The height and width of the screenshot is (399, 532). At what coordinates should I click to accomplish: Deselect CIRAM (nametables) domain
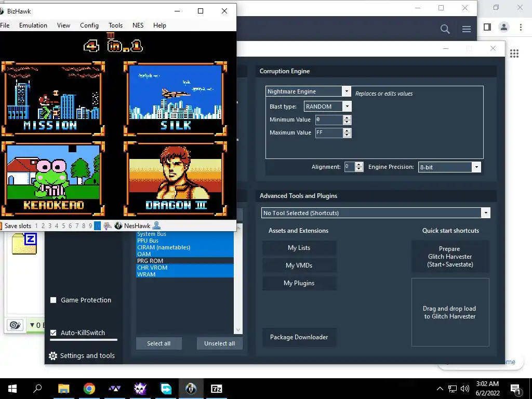[x=184, y=247]
